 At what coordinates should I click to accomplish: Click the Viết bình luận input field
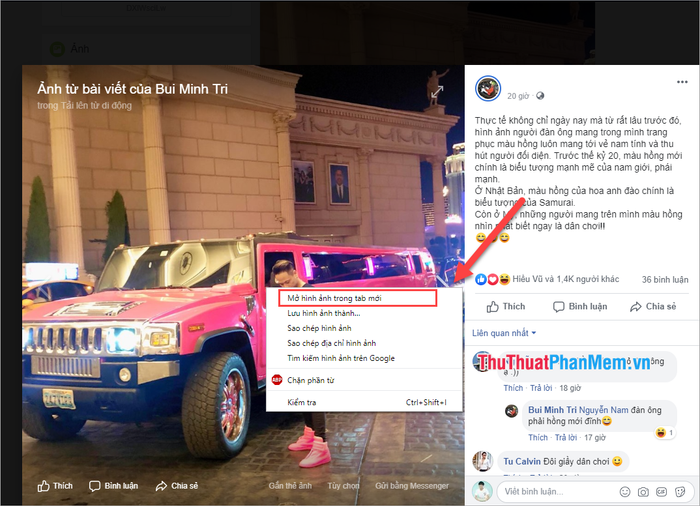pyautogui.click(x=558, y=492)
